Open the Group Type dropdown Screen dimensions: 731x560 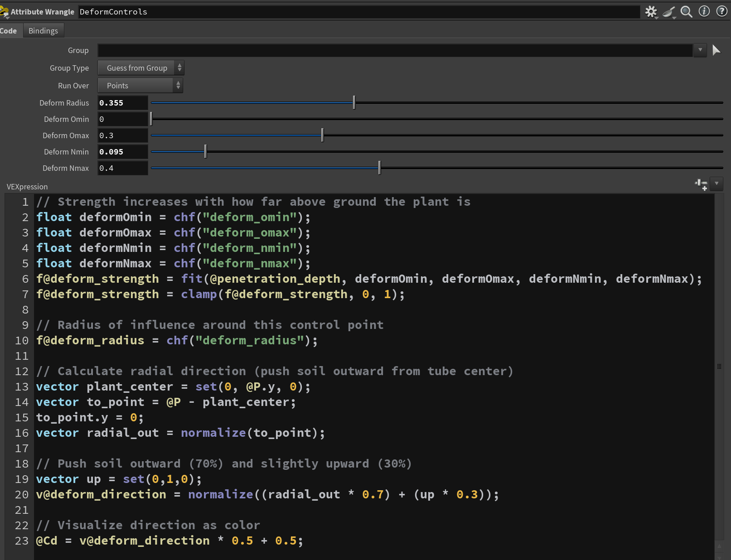pyautogui.click(x=140, y=68)
